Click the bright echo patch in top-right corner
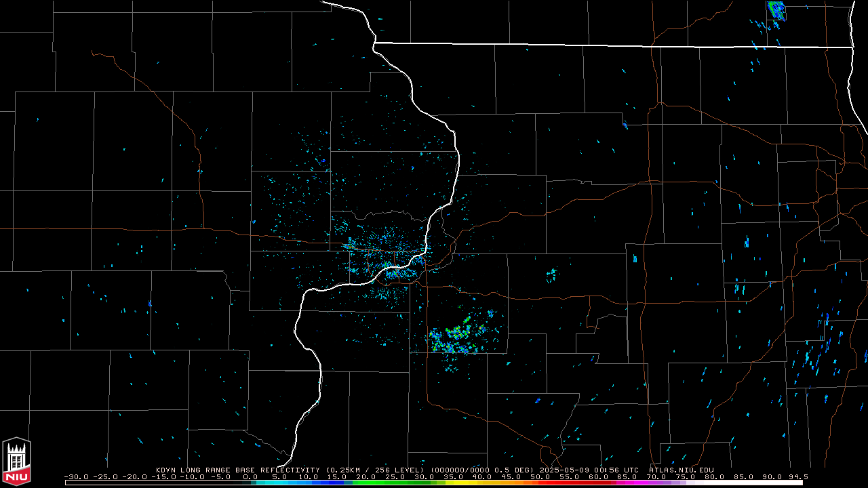The width and height of the screenshot is (868, 488). pos(776,10)
